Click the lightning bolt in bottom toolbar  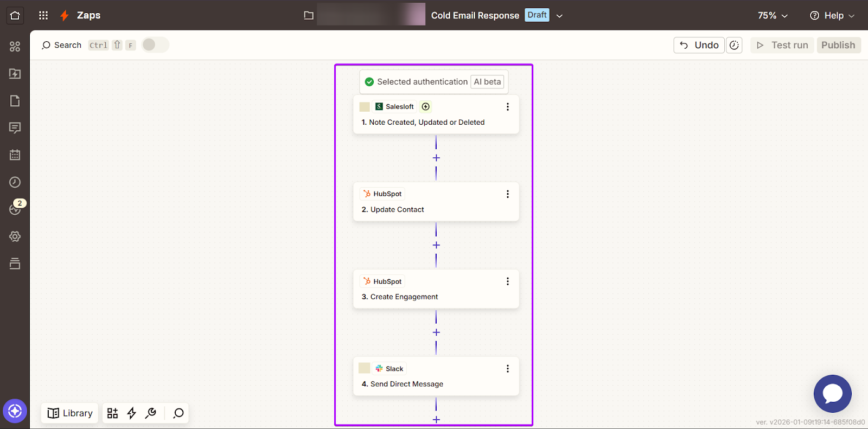pos(131,413)
